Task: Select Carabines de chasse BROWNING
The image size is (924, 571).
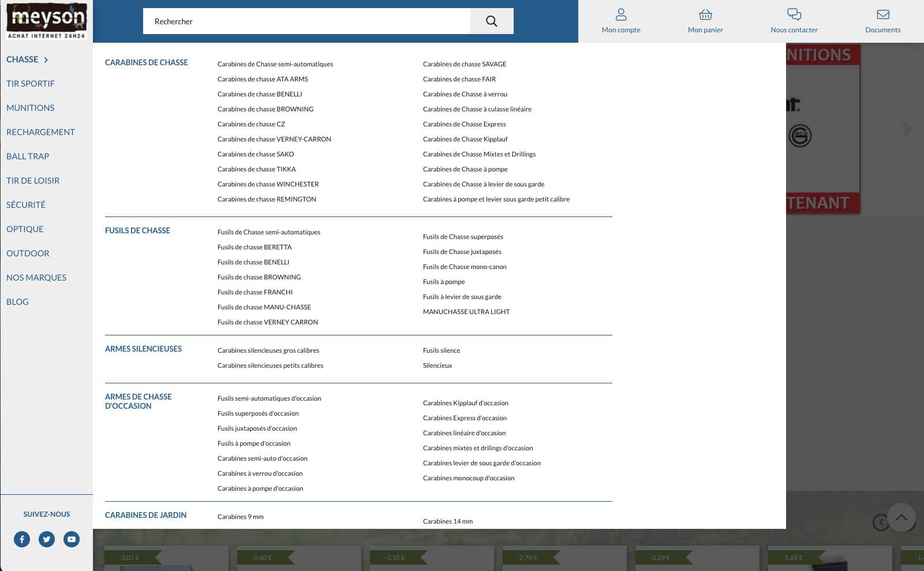Action: point(265,109)
